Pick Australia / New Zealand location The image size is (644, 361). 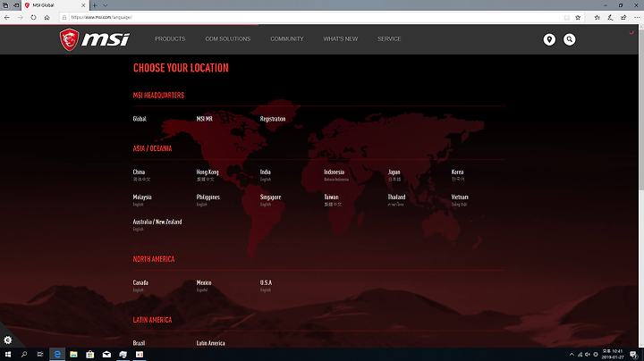pos(157,222)
